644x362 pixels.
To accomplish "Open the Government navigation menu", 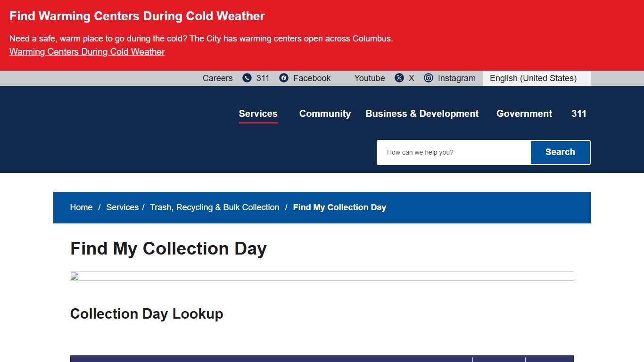I will 524,114.
